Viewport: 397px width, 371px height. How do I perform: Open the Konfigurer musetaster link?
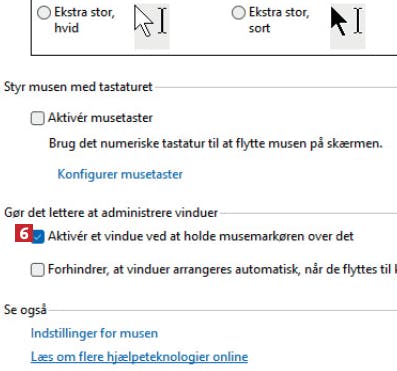coord(120,174)
